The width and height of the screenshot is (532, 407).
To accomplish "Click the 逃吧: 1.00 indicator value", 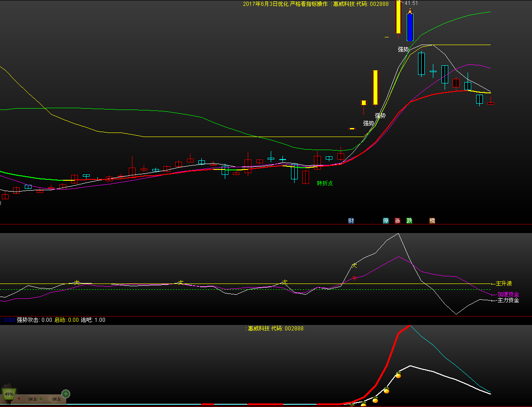I will pyautogui.click(x=93, y=320).
